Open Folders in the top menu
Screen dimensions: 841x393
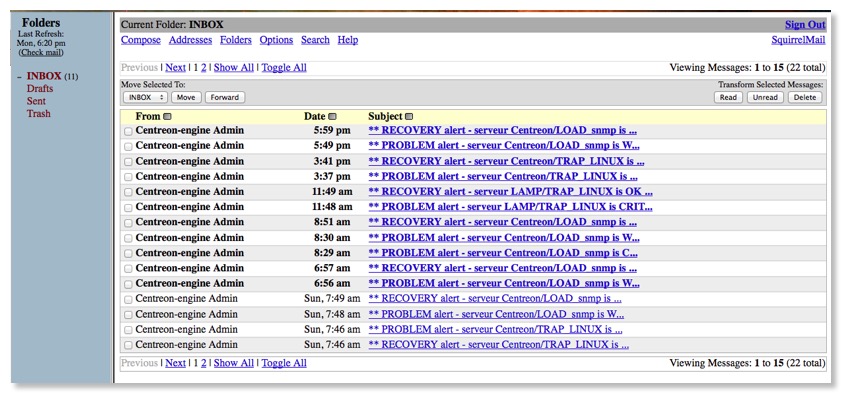(x=236, y=40)
